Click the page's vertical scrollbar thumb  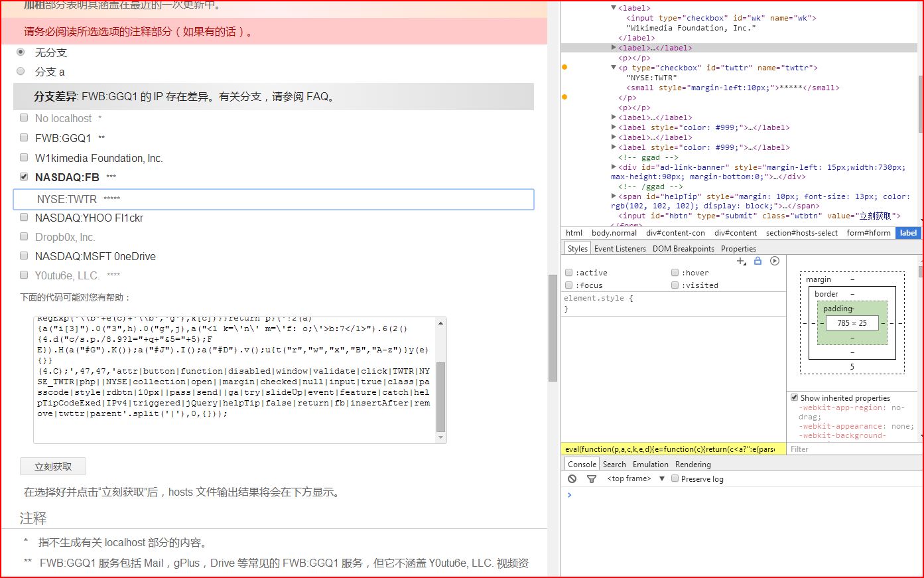point(553,328)
